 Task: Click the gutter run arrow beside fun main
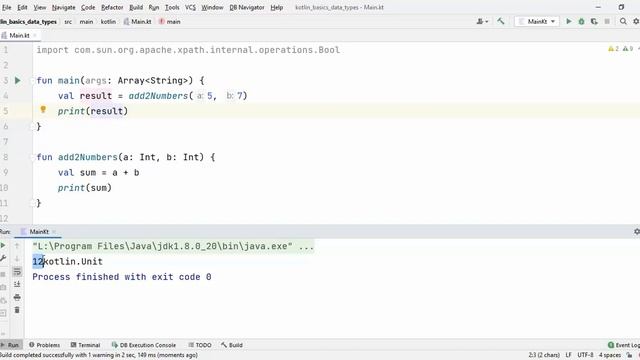18,80
